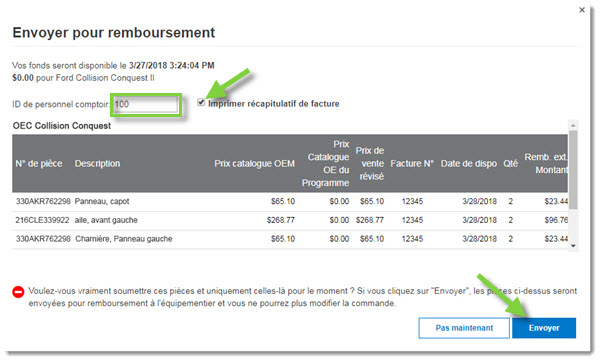Click the table scrollbar up arrow

coord(573,125)
